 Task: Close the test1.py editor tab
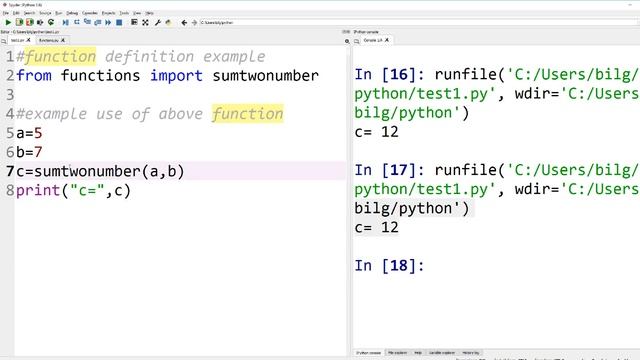[x=29, y=40]
